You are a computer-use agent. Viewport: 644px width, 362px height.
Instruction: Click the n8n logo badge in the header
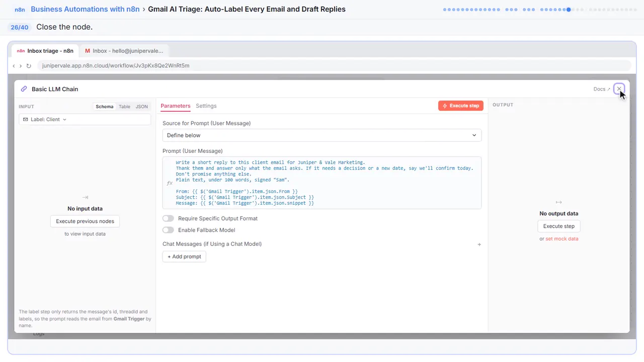tap(20, 9)
